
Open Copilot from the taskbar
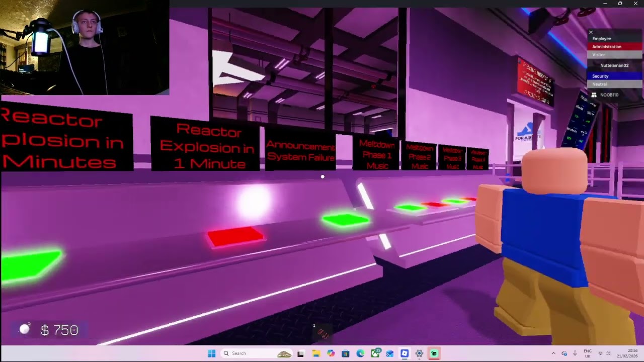click(x=331, y=353)
